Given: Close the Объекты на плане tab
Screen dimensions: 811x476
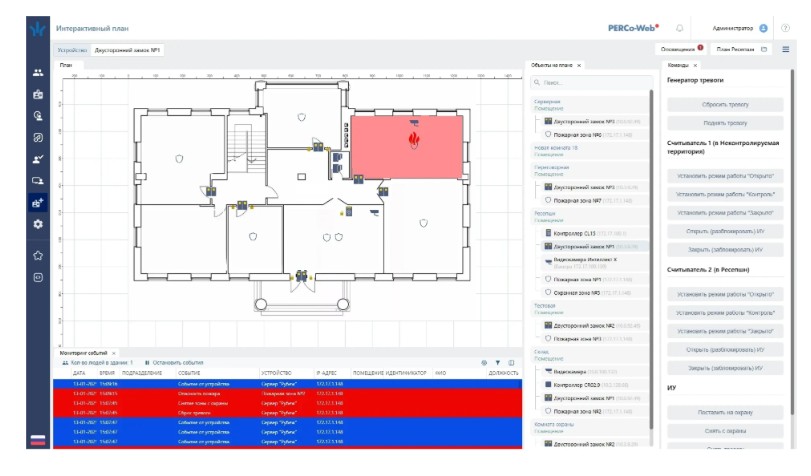Looking at the screenshot, I should click(578, 65).
